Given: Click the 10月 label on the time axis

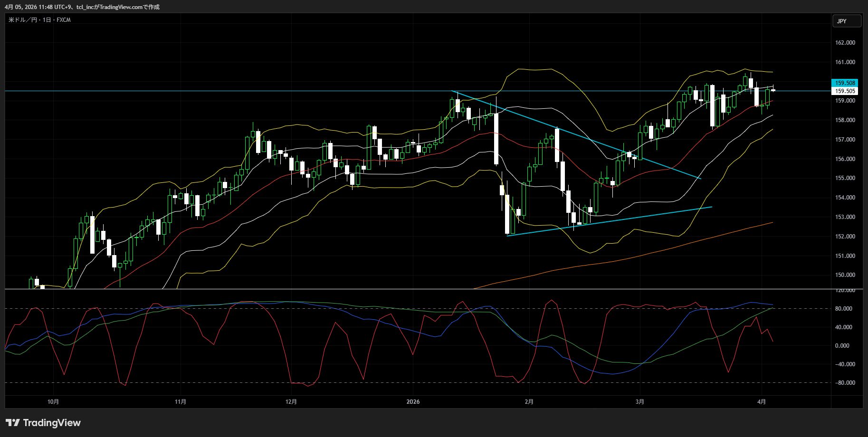Looking at the screenshot, I should tap(53, 402).
